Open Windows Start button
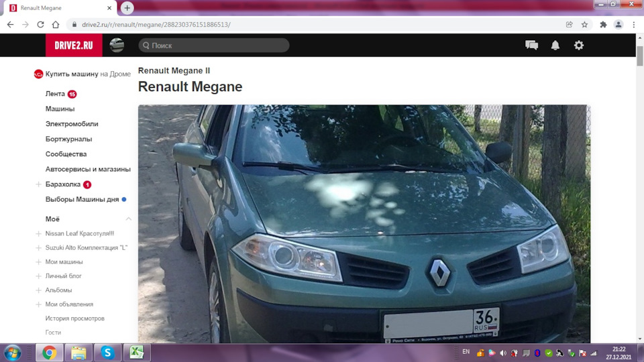The height and width of the screenshot is (362, 644). pos(13,353)
